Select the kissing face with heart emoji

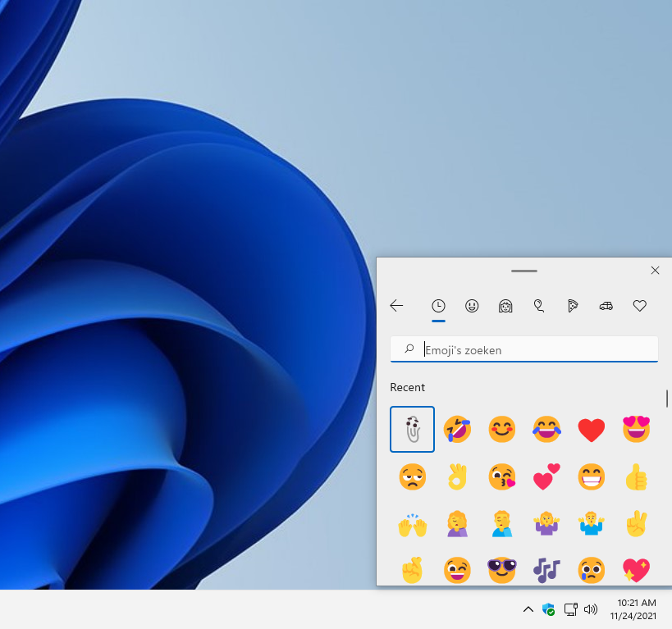501,476
